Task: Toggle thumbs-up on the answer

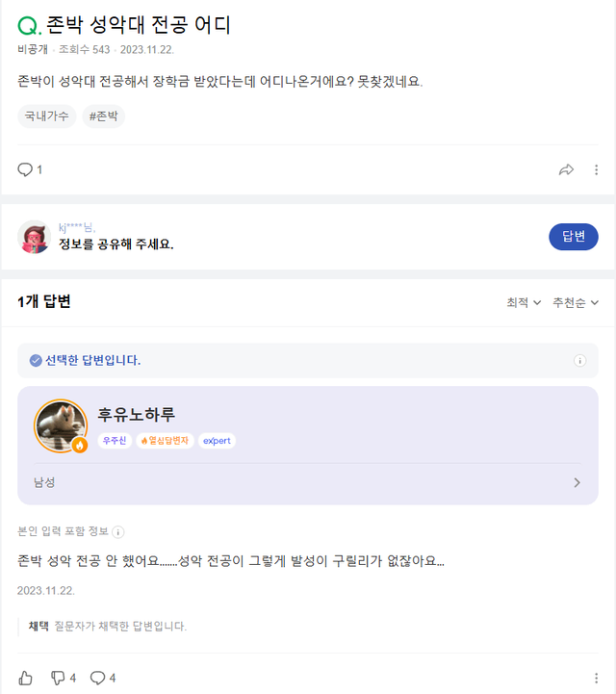Action: pyautogui.click(x=26, y=678)
